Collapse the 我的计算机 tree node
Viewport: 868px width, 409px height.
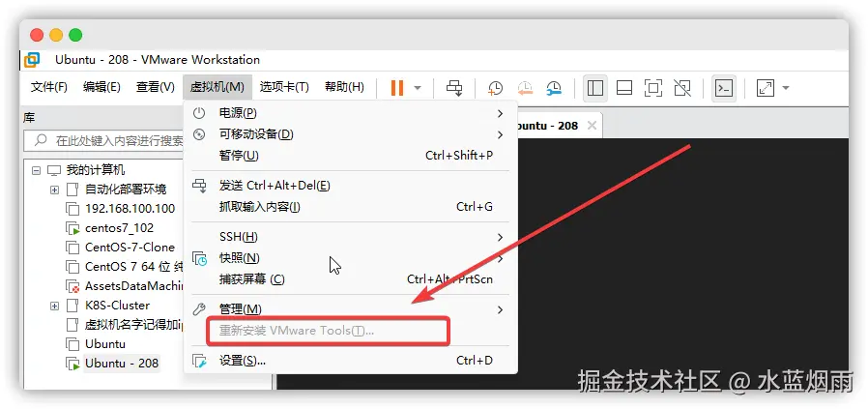(x=37, y=170)
